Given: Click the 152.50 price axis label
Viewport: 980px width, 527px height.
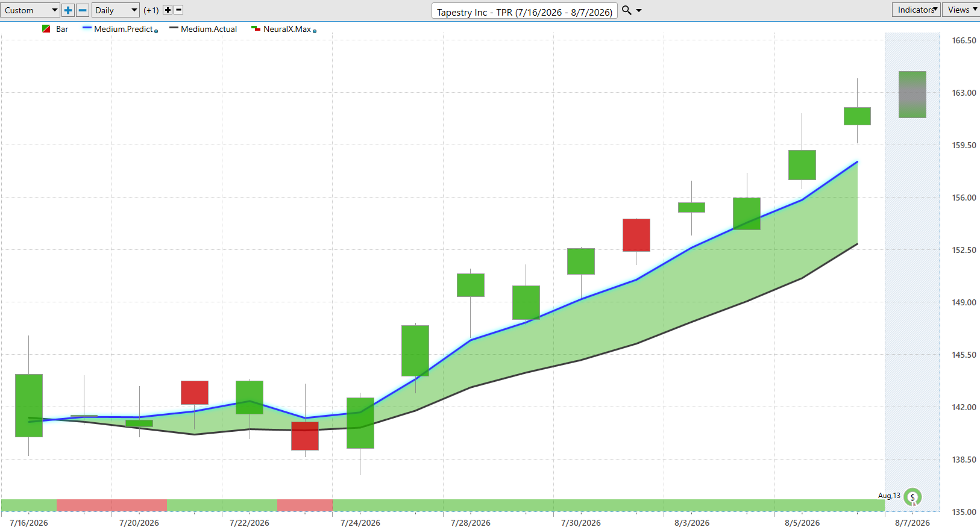Looking at the screenshot, I should pos(964,250).
